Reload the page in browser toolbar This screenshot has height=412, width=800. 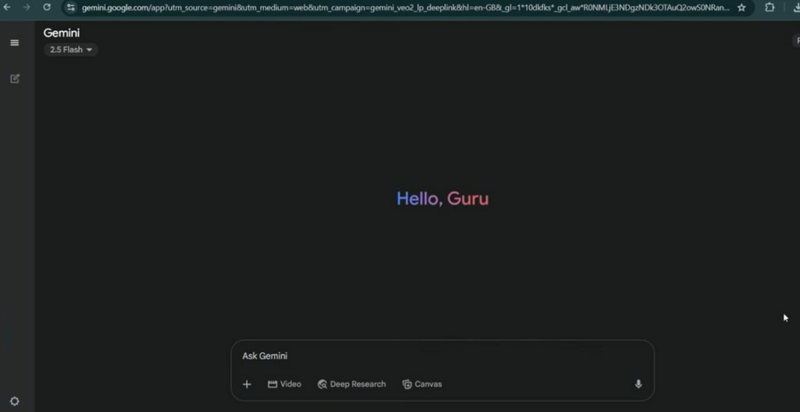[x=47, y=7]
